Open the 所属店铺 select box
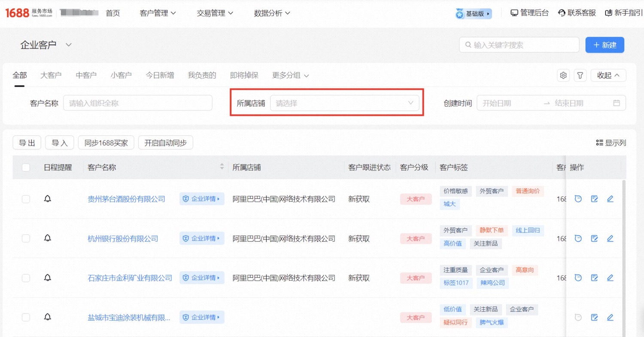The width and height of the screenshot is (644, 337). (344, 103)
